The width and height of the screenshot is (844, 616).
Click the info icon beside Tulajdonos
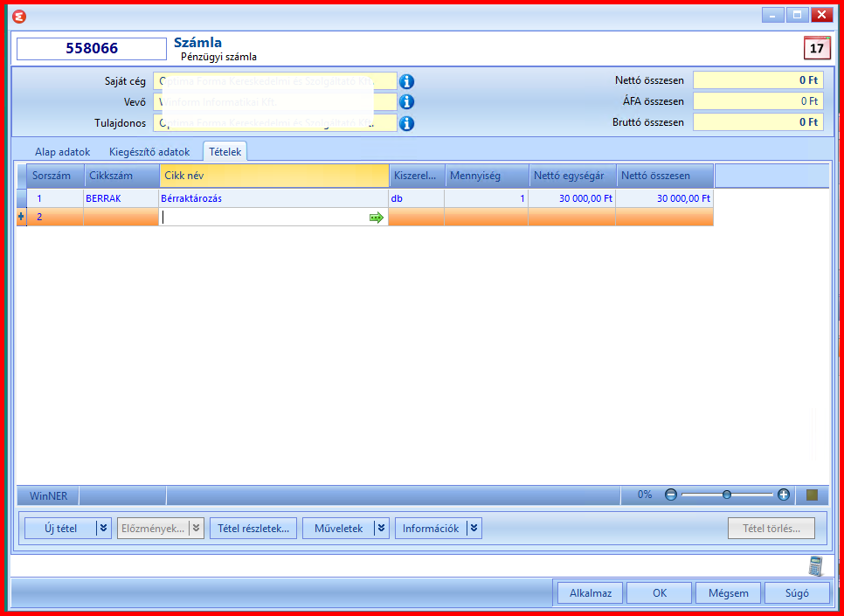(406, 123)
